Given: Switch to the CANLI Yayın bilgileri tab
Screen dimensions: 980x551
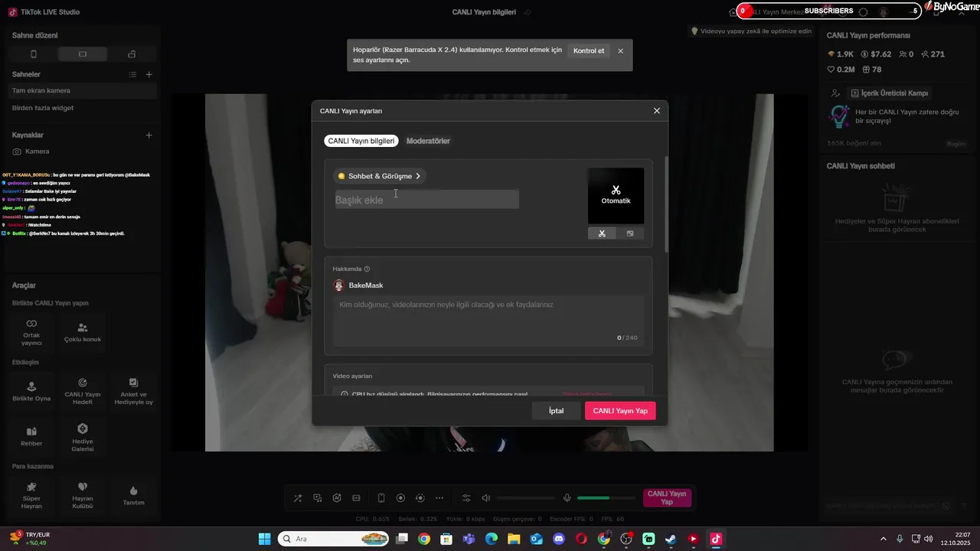Looking at the screenshot, I should 361,141.
